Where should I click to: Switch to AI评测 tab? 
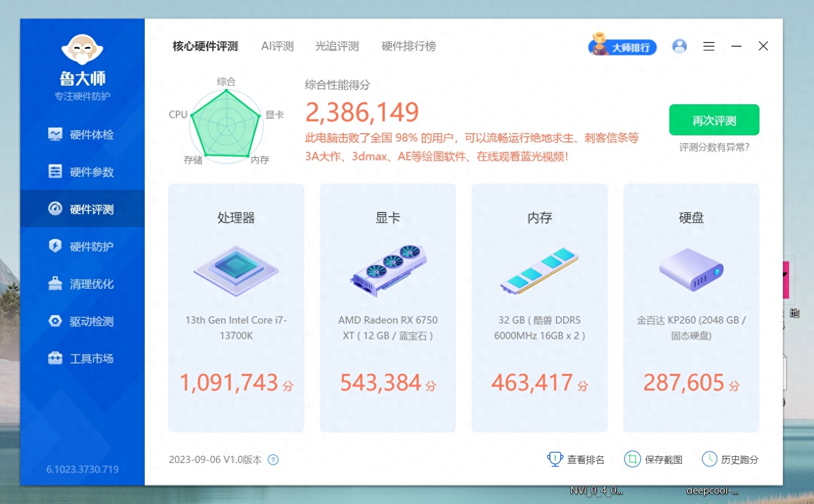277,46
